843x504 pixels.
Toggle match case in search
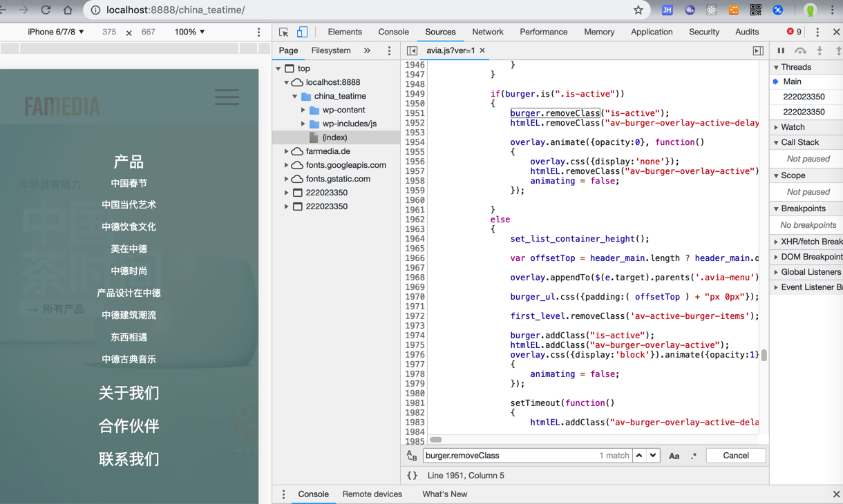tap(674, 456)
